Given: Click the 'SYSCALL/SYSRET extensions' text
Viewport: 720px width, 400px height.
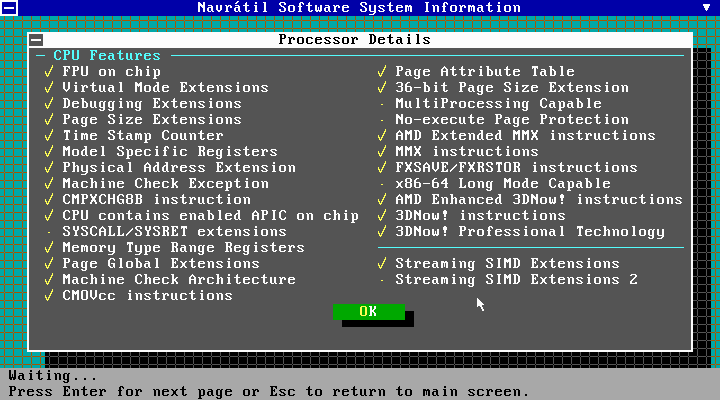Looking at the screenshot, I should [174, 231].
